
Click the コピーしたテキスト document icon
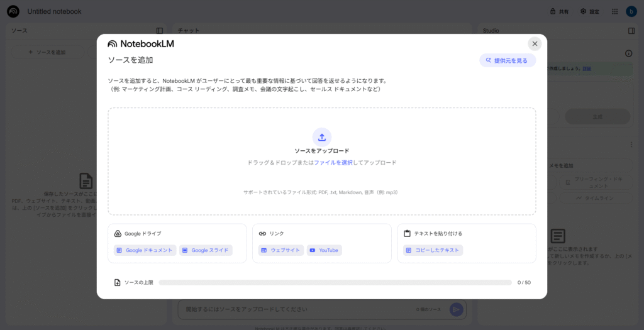pyautogui.click(x=408, y=250)
